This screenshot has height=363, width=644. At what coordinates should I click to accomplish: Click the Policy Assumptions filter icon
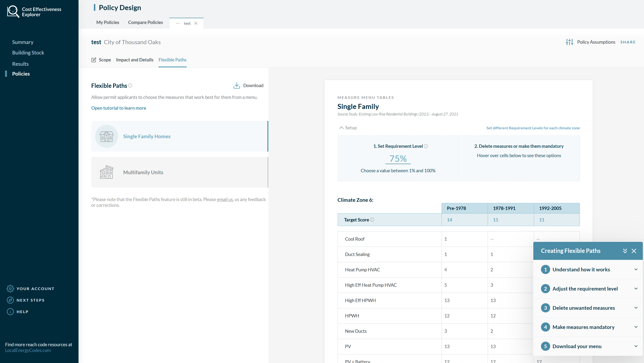click(x=570, y=42)
